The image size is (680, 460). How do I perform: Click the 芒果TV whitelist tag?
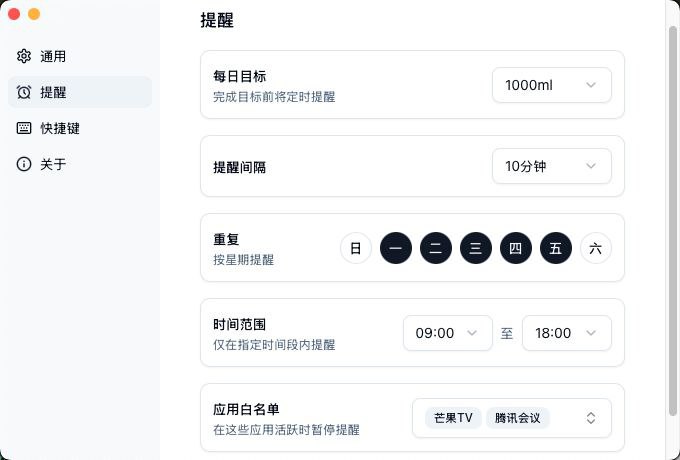[x=453, y=418]
